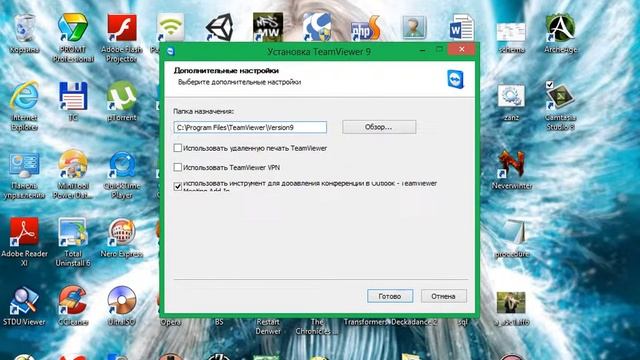640x360 pixels.
Task: Open the Unity desktop shortcut
Action: (x=219, y=28)
